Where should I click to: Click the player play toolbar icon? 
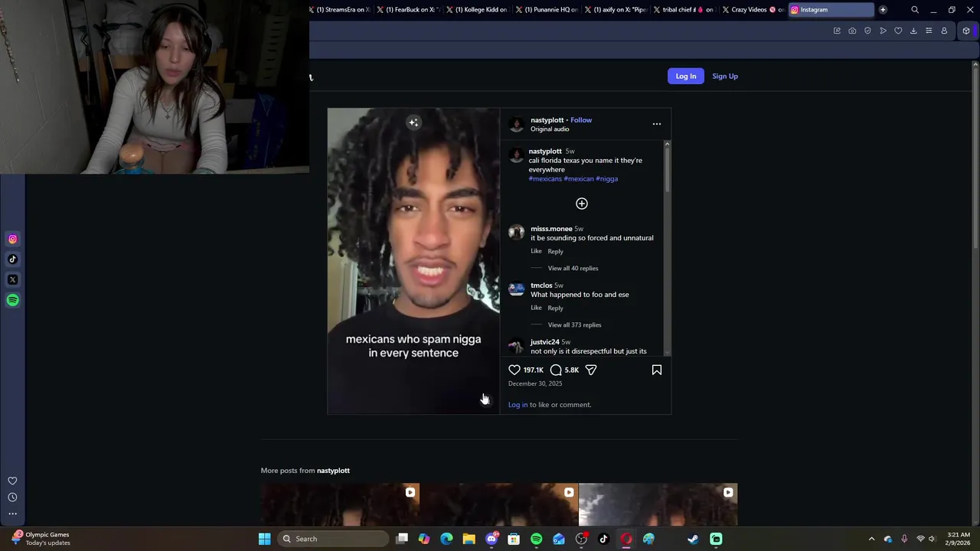(x=883, y=31)
